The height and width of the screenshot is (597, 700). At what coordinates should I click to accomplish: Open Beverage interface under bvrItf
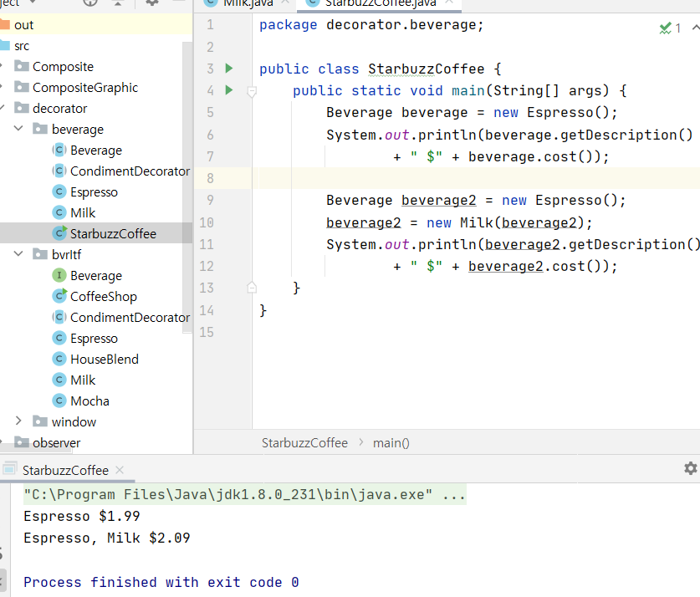(x=95, y=276)
